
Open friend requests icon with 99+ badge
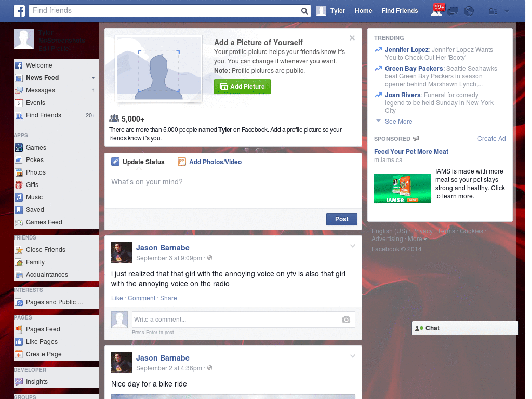click(436, 11)
